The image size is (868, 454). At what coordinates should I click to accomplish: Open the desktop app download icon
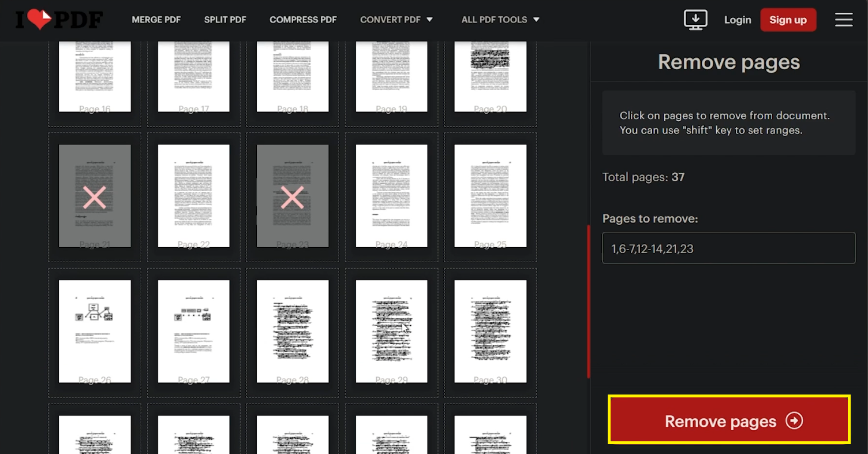[695, 19]
